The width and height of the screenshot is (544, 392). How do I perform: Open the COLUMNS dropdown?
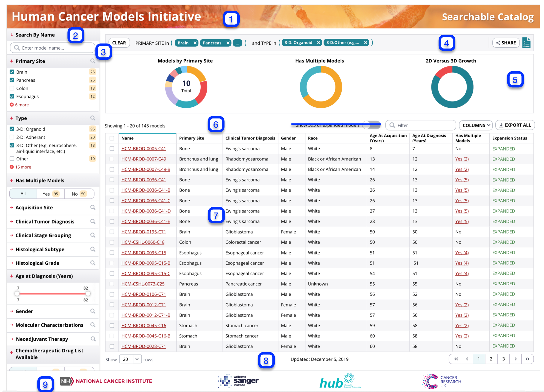475,125
